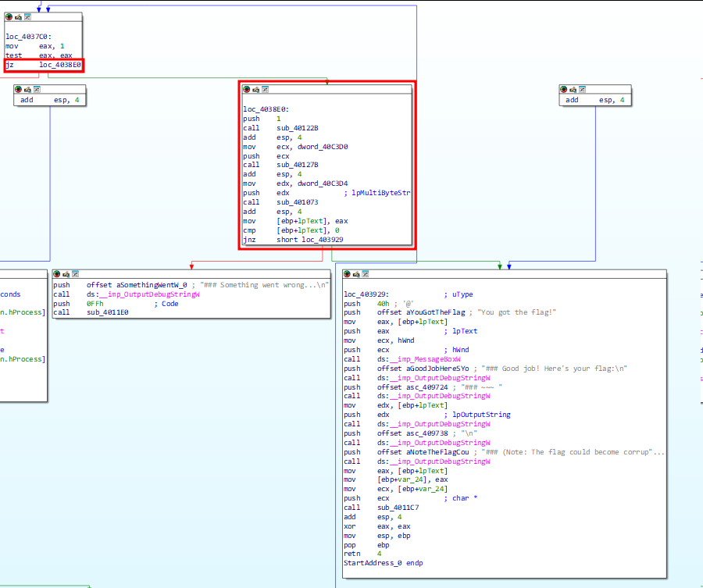Set node color on left 'add esp, 4' block
The width and height of the screenshot is (703, 588).
coord(18,90)
